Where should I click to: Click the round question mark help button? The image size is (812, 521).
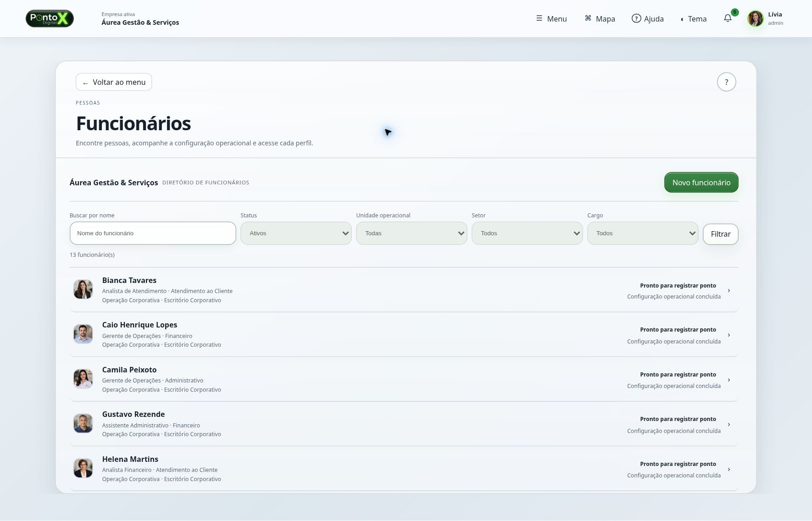click(x=726, y=82)
